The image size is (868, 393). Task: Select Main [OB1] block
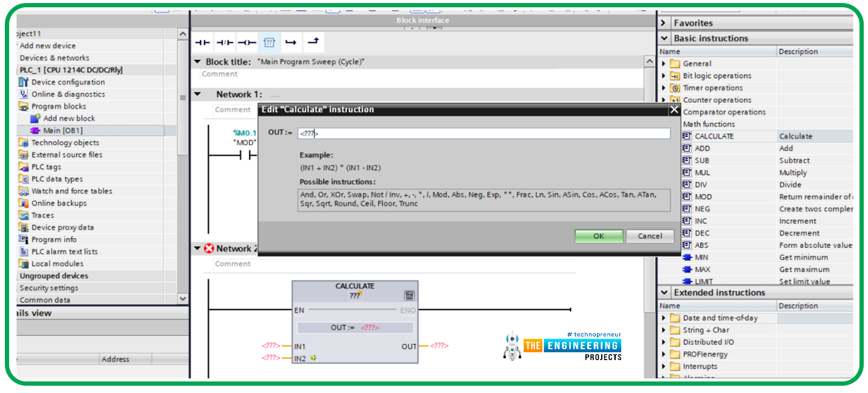tap(63, 131)
